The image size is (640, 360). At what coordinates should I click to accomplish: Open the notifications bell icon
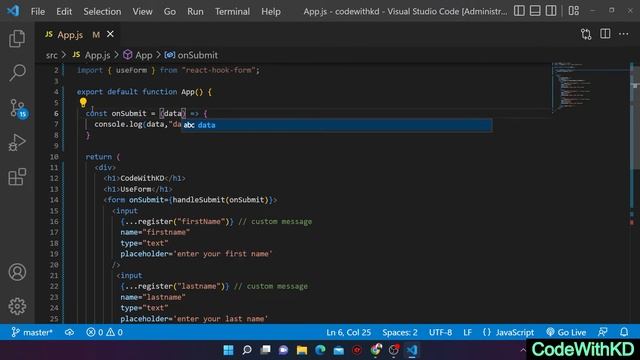tap(624, 332)
